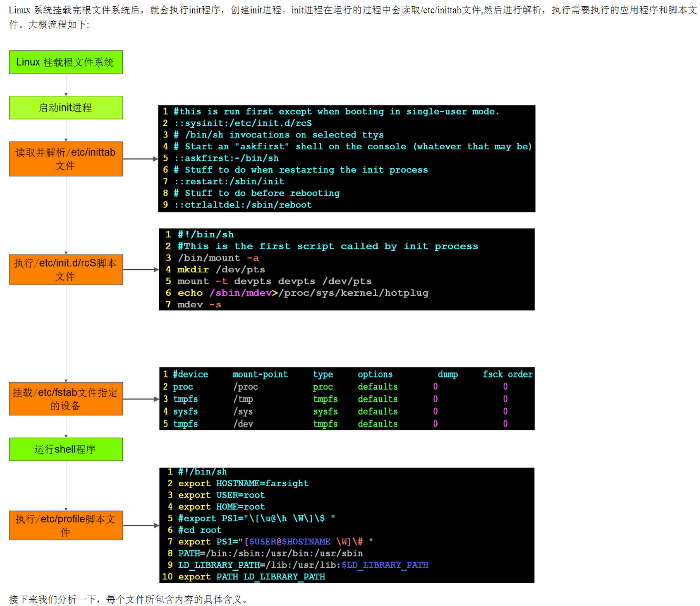Click the 'dump' column header
The height and width of the screenshot is (606, 700).
tap(448, 375)
